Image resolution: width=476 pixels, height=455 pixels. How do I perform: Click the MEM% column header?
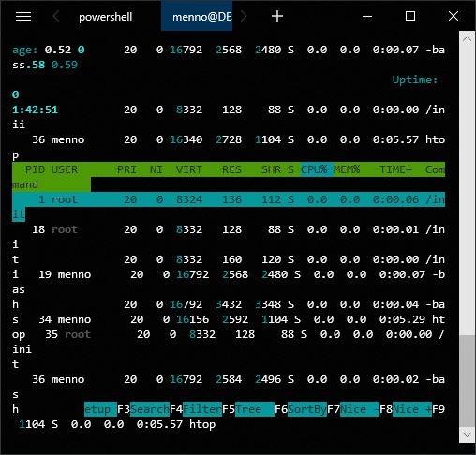[x=347, y=169]
